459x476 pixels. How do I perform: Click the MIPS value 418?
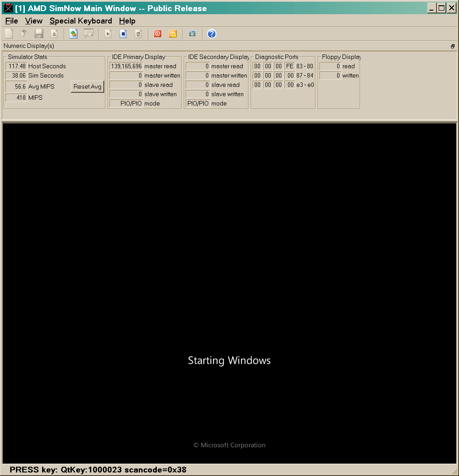[16, 98]
